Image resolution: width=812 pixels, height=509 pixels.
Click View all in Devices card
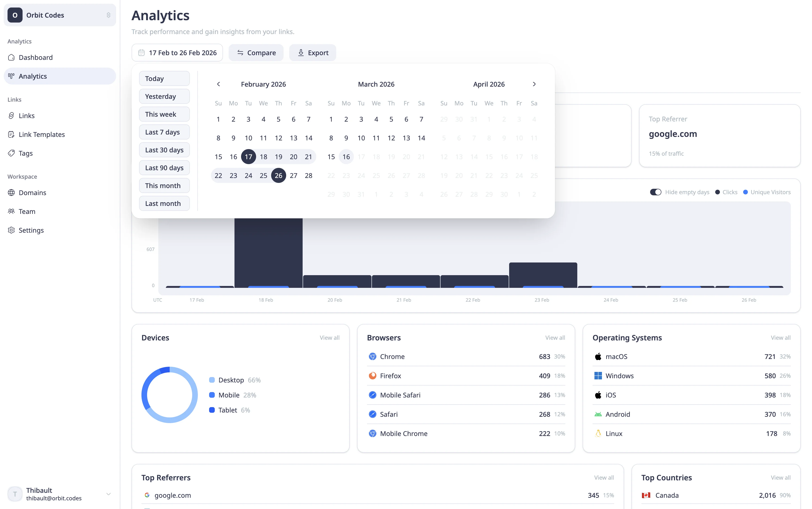(x=329, y=338)
